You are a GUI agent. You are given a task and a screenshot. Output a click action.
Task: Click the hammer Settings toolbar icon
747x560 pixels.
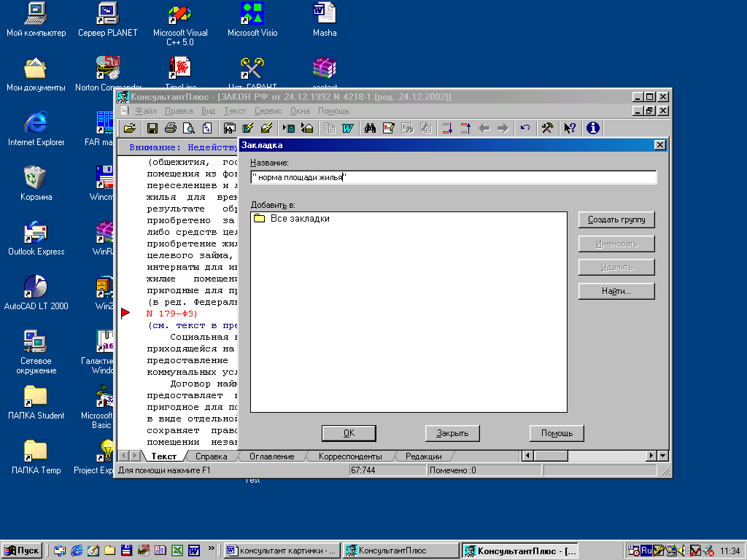coord(547,128)
